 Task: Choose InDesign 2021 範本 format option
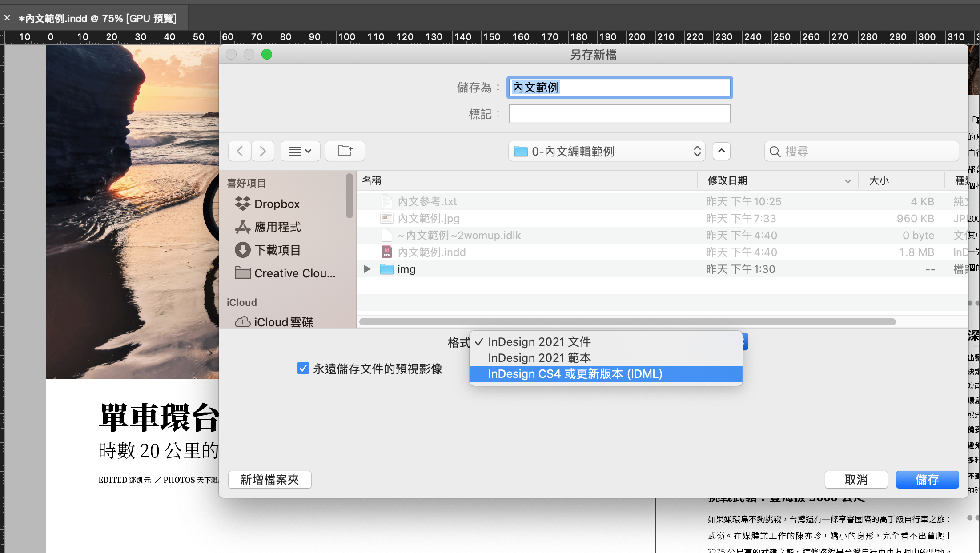click(539, 358)
